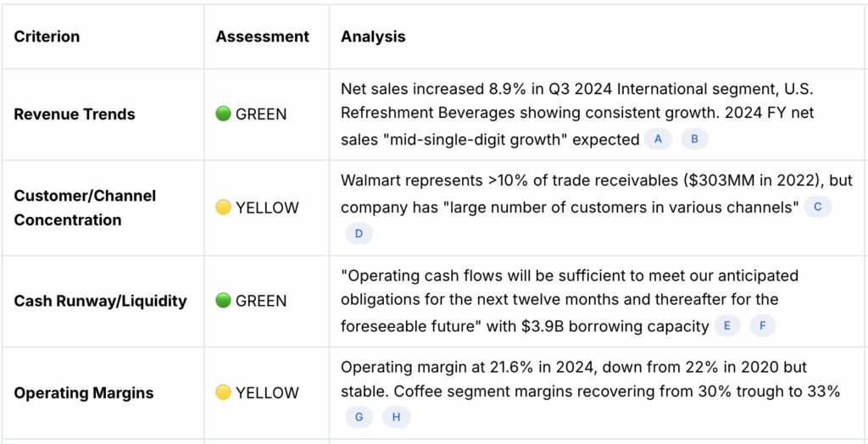Open citation badge C
Viewport: 868px width, 444px height.
[x=817, y=207]
